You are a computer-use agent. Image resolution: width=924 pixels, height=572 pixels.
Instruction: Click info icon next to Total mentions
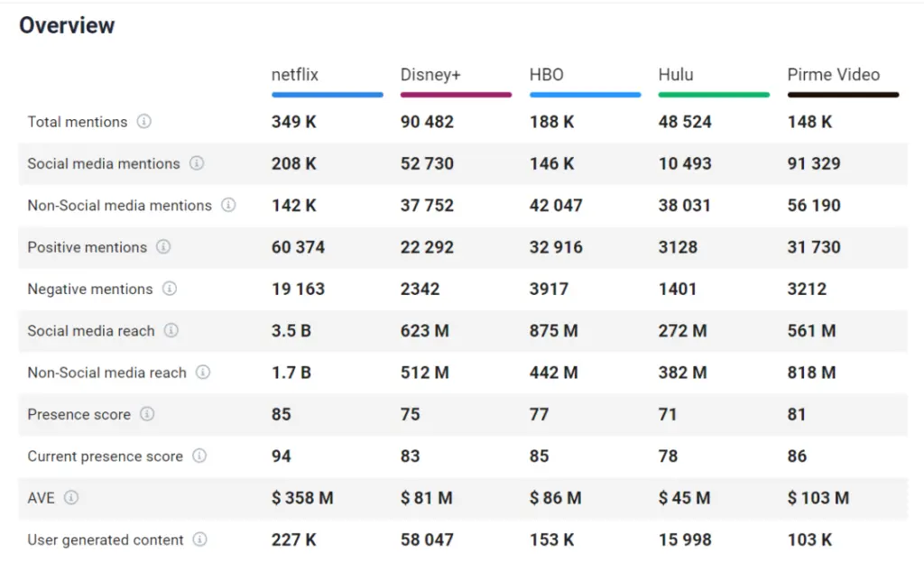pyautogui.click(x=144, y=122)
